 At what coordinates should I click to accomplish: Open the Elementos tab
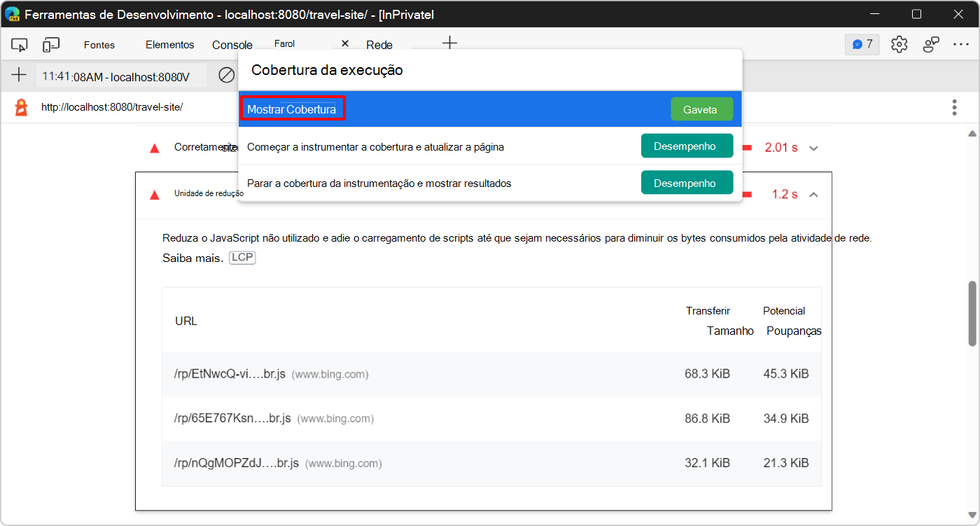click(169, 43)
